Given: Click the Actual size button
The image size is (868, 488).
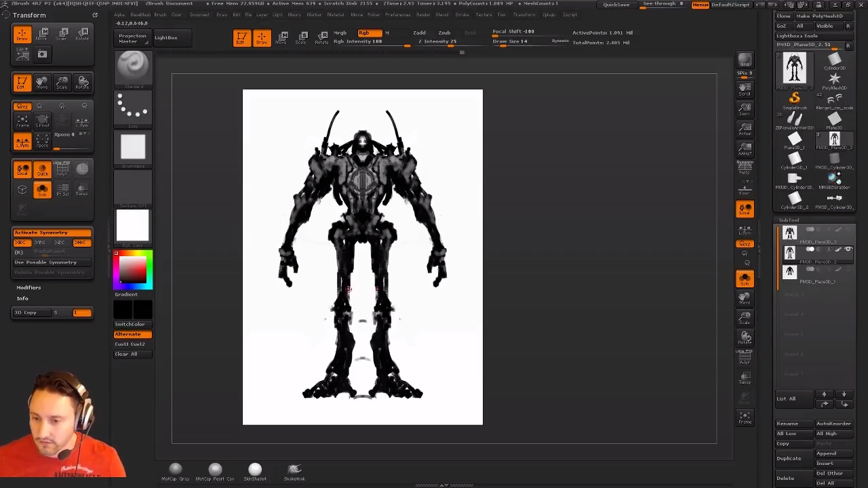Looking at the screenshot, I should click(745, 129).
